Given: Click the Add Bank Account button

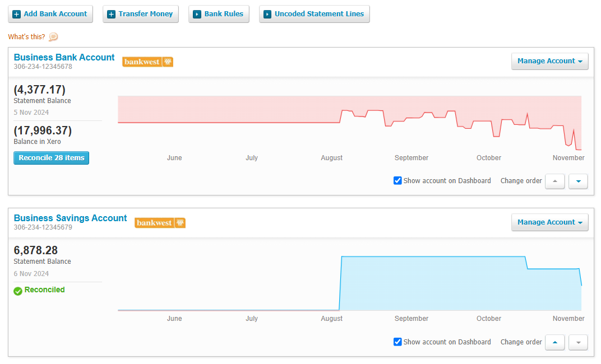Looking at the screenshot, I should click(x=50, y=14).
